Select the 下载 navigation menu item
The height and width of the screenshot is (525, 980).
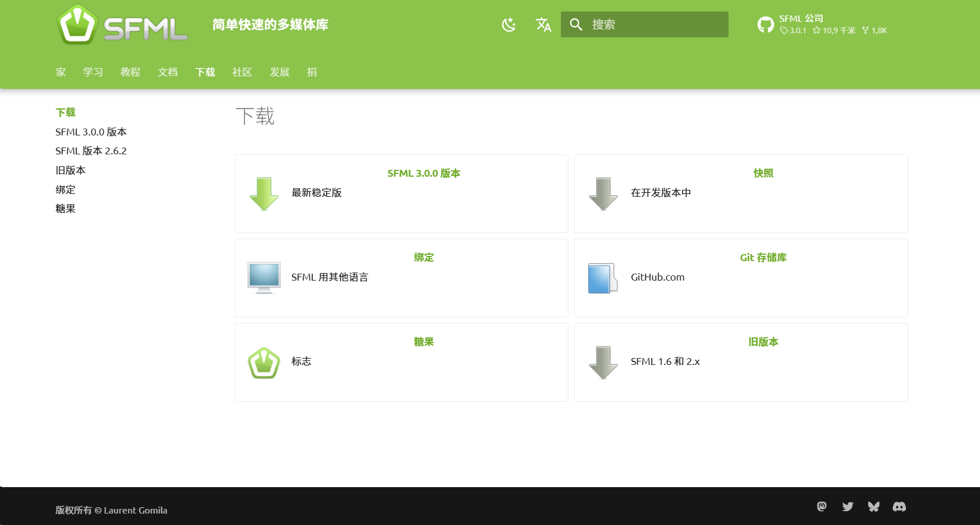coord(205,72)
